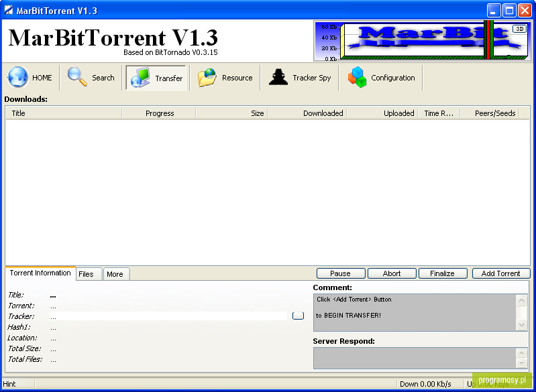Click the HOME text label

pos(42,78)
